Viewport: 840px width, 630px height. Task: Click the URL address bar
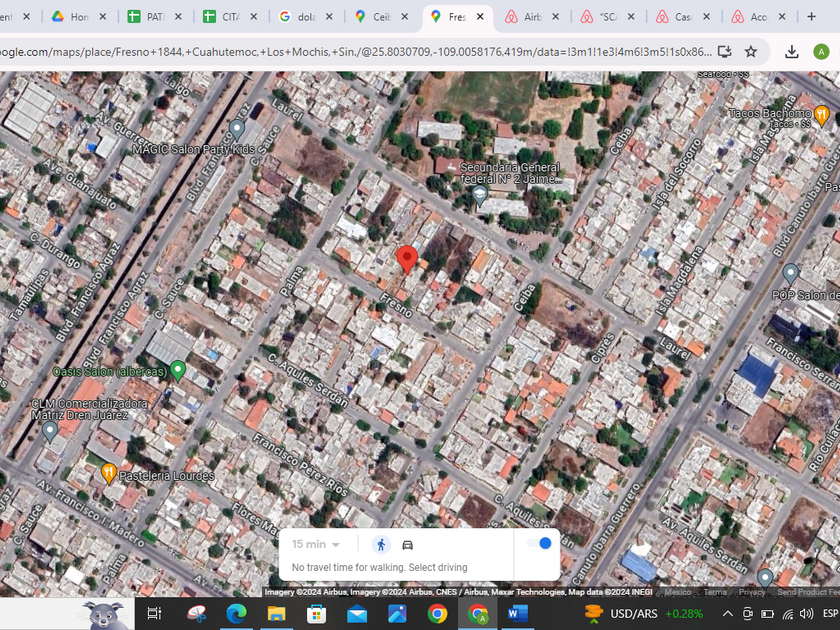coord(350,51)
